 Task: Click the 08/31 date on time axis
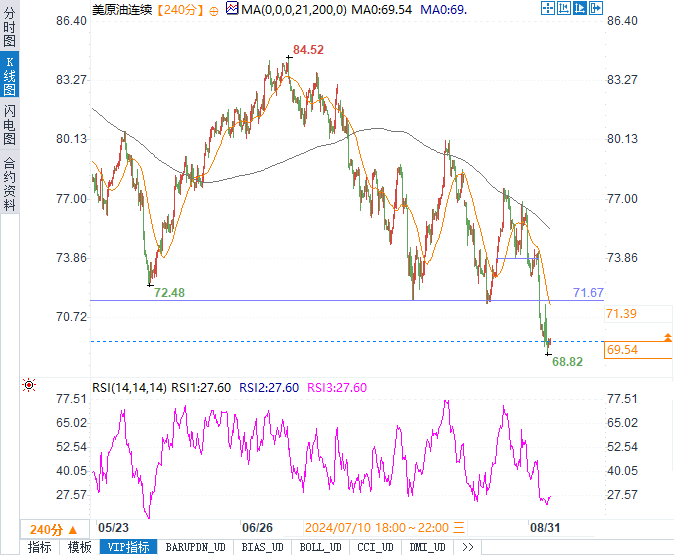(x=545, y=528)
